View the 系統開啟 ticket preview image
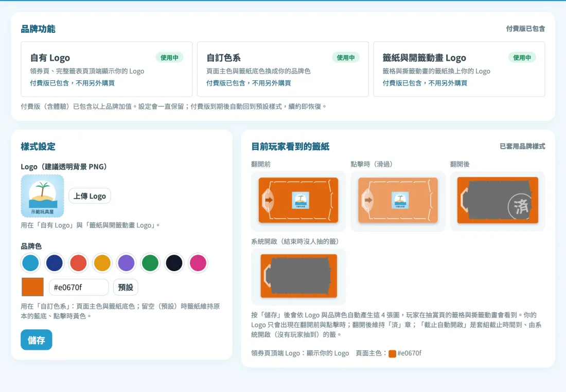566x392 pixels. [x=299, y=276]
